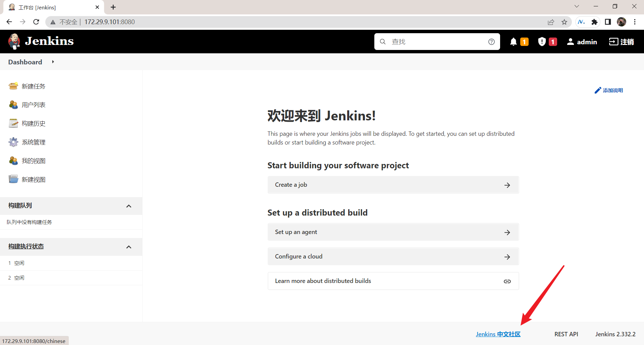Open 新建视图 in the sidebar
Image resolution: width=644 pixels, height=345 pixels.
point(34,179)
